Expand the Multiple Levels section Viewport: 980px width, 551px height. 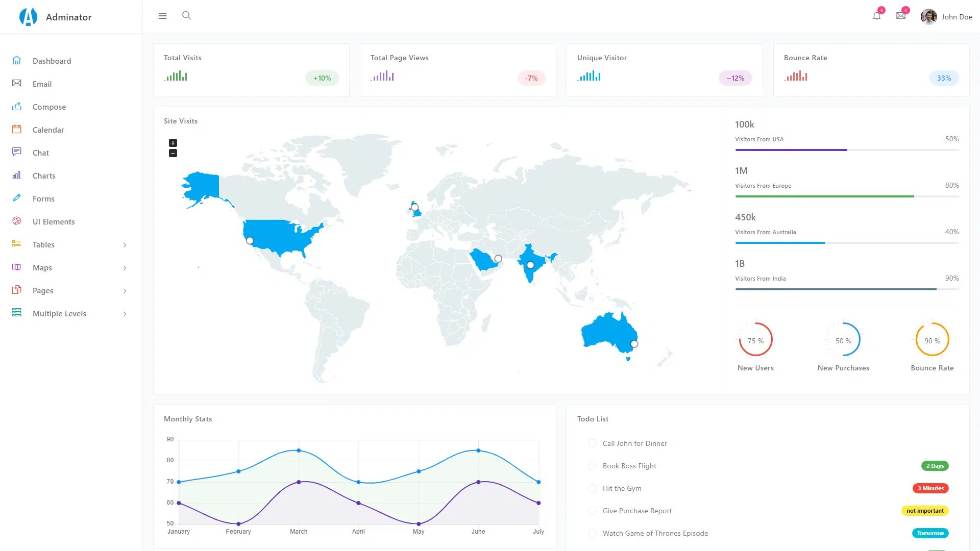[x=125, y=313]
